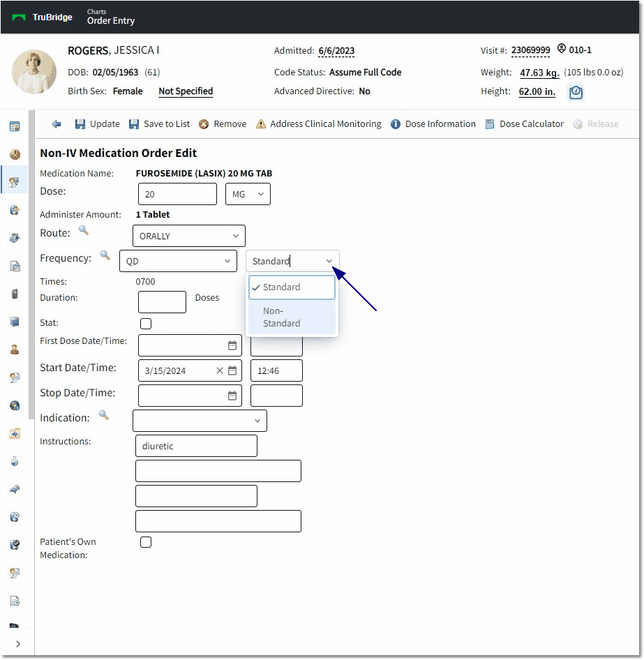Select the Standard option in list
644x660 pixels.
(292, 287)
